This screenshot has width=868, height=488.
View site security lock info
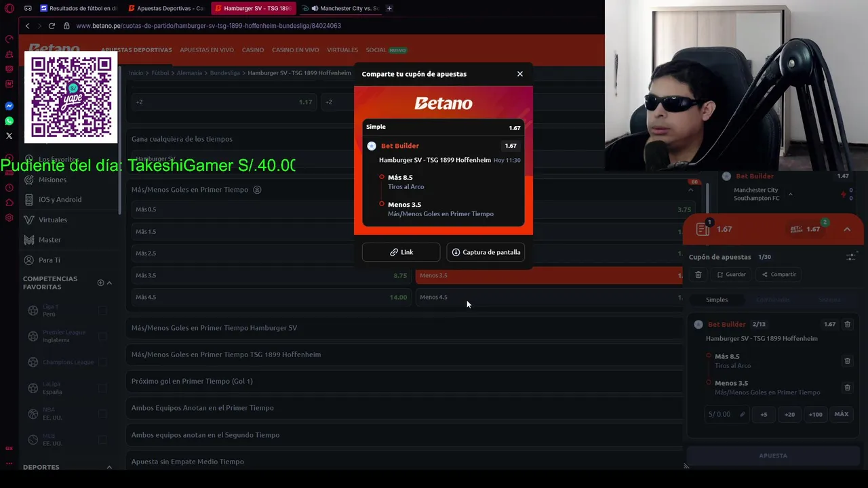66,26
